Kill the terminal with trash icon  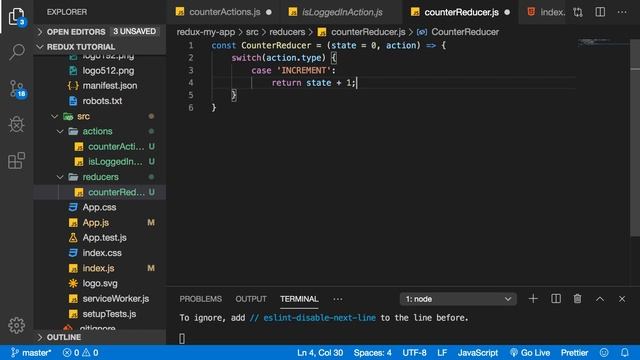[x=577, y=299]
